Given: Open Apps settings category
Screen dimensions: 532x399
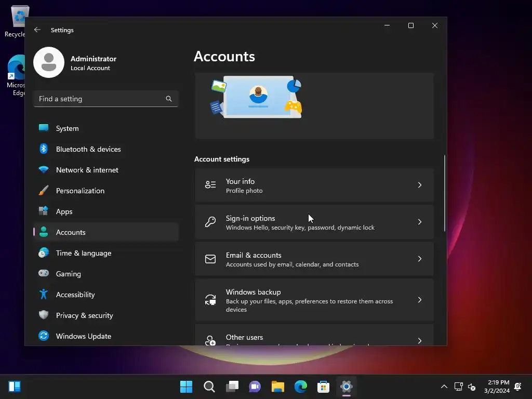Looking at the screenshot, I should (106, 211).
